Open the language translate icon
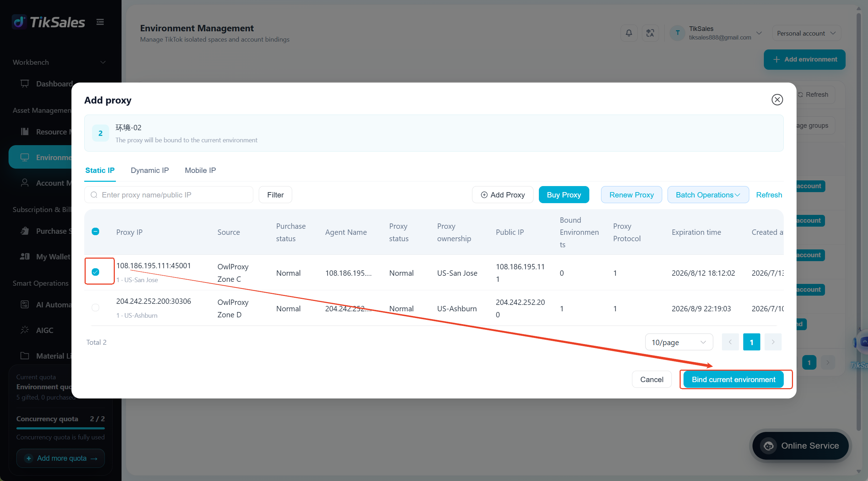 click(x=650, y=33)
